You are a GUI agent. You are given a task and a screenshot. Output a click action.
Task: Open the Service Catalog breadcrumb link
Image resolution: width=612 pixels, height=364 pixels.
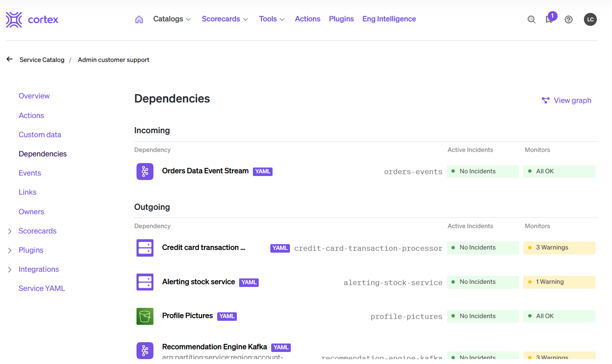(x=42, y=59)
